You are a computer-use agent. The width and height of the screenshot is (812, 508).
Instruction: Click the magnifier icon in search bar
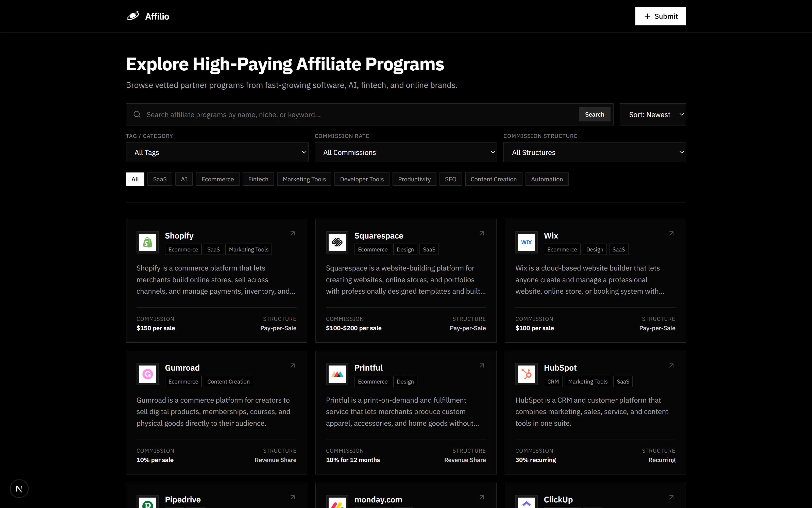[137, 115]
